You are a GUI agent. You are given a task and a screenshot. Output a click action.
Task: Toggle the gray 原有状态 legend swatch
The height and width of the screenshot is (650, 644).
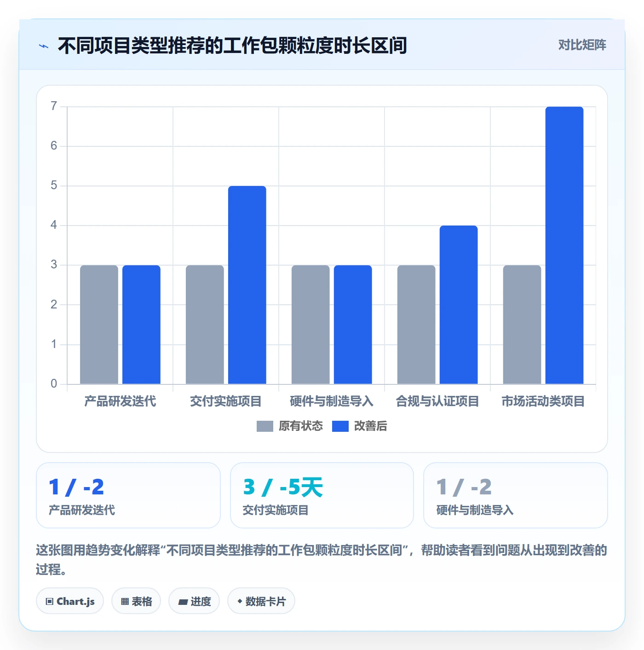click(x=265, y=426)
